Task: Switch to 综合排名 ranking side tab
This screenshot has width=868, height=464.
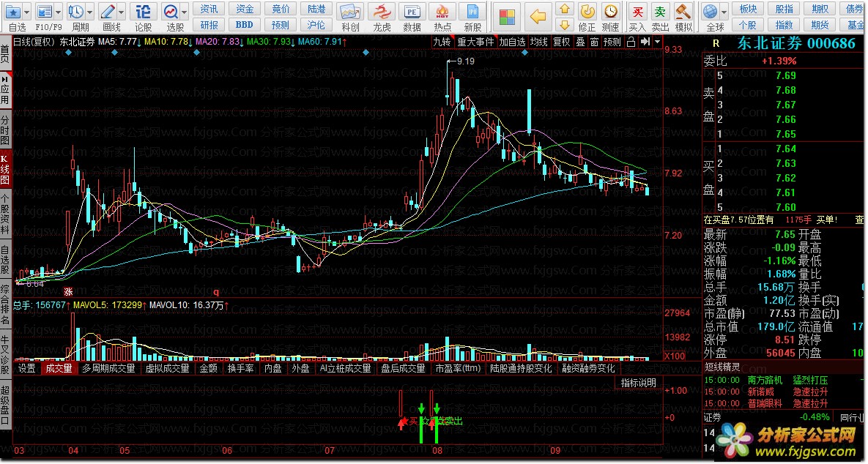Action: point(5,305)
